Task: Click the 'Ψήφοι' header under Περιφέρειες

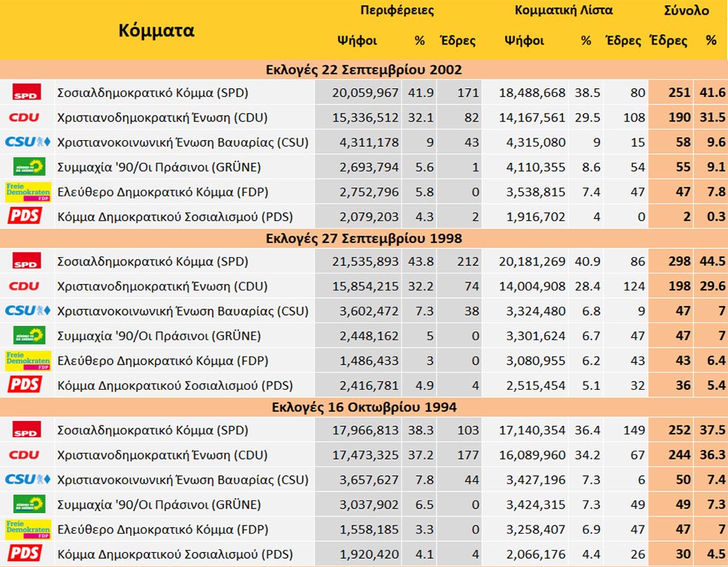Action: coord(357,41)
